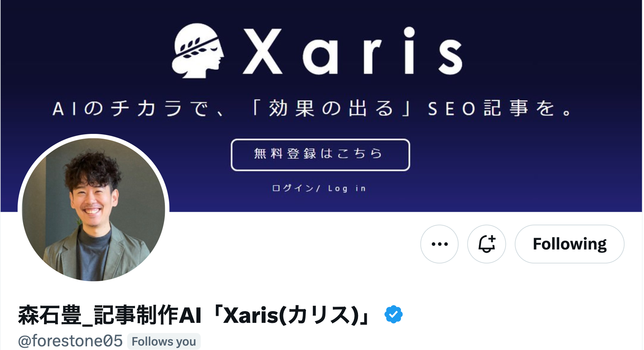Click the blue verified checkmark badge
This screenshot has height=350, width=644.
(x=394, y=314)
